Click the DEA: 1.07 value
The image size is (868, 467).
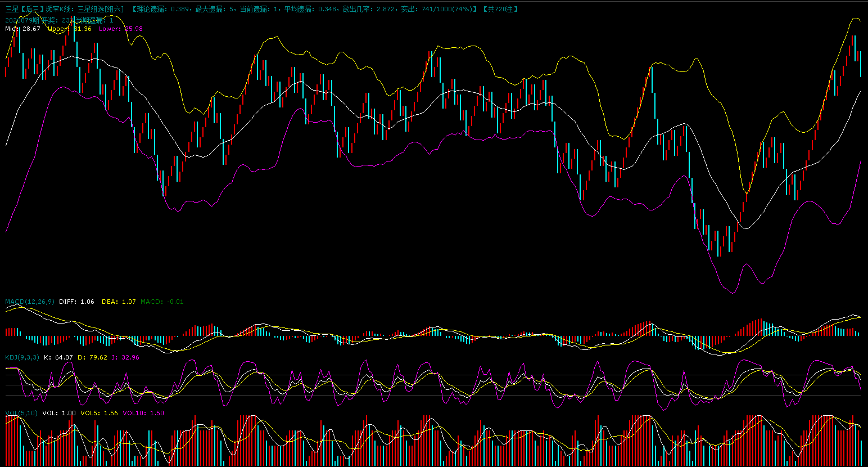[119, 302]
